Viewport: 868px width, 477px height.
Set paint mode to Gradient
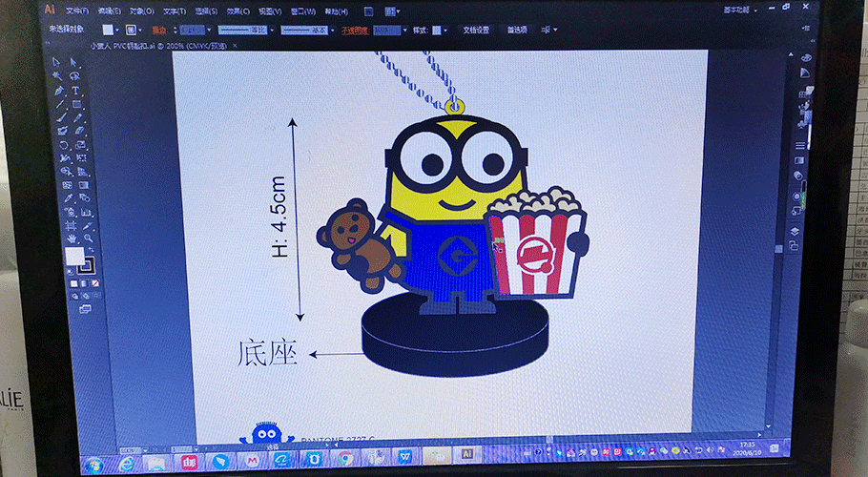[84, 283]
